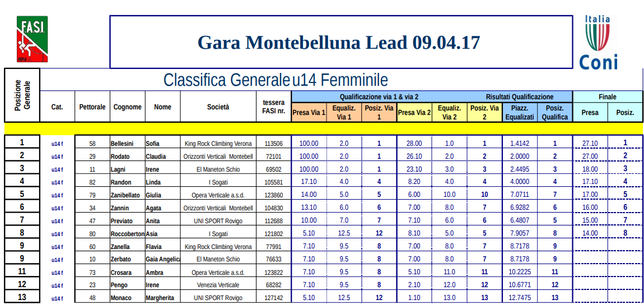Select the title 'Gara Montebelluna Lead 09.04.17'

point(339,43)
